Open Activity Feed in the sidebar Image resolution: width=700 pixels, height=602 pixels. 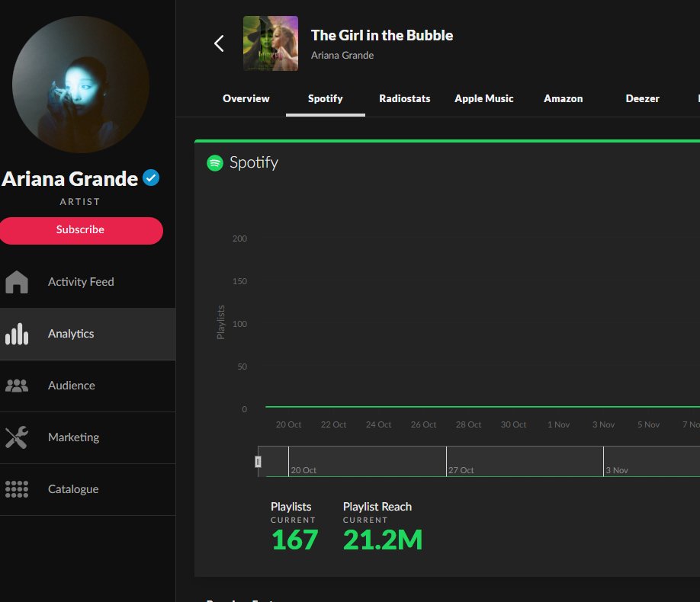88,282
